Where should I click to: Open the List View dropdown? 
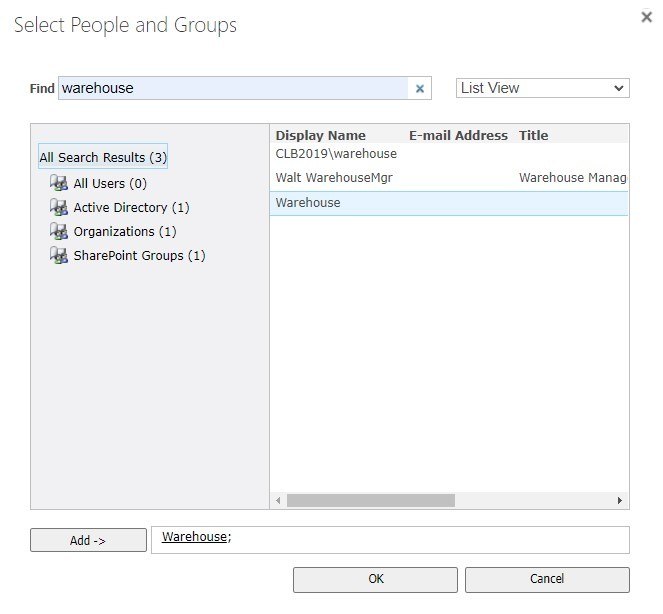(x=543, y=88)
